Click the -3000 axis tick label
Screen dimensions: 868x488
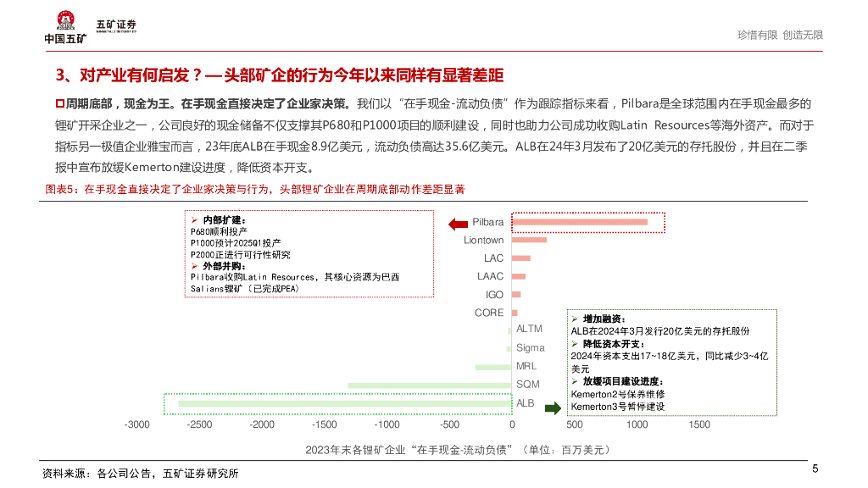point(136,424)
